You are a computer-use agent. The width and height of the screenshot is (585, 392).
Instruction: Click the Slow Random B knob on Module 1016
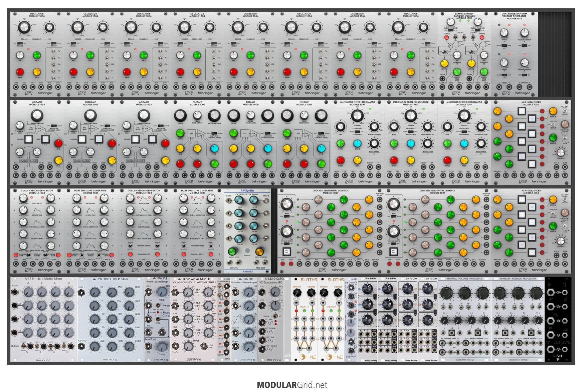pyautogui.click(x=525, y=63)
